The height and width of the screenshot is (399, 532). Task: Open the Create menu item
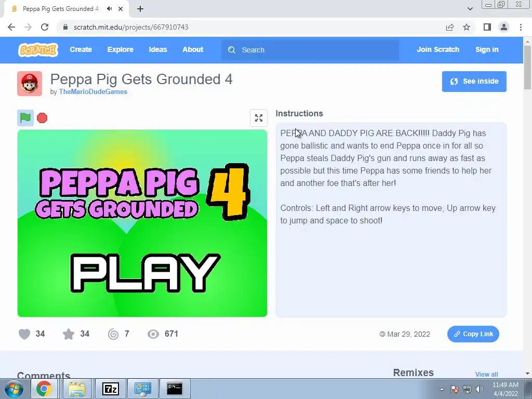[81, 49]
